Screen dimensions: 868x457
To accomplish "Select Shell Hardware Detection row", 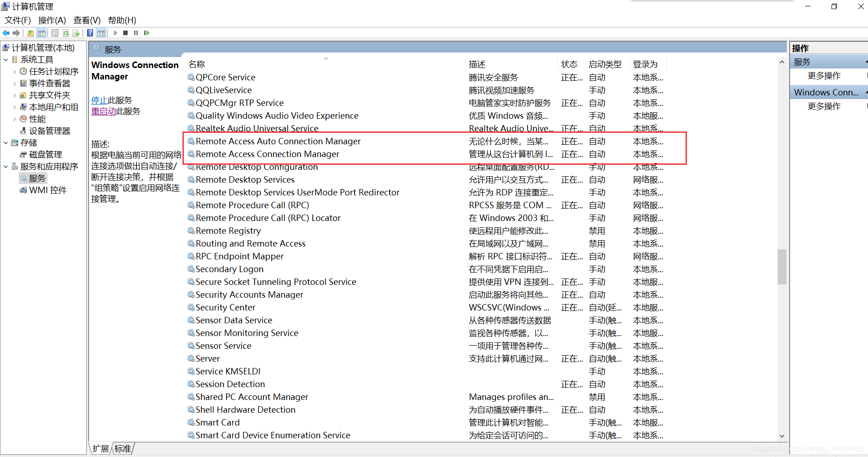I will 426,410.
